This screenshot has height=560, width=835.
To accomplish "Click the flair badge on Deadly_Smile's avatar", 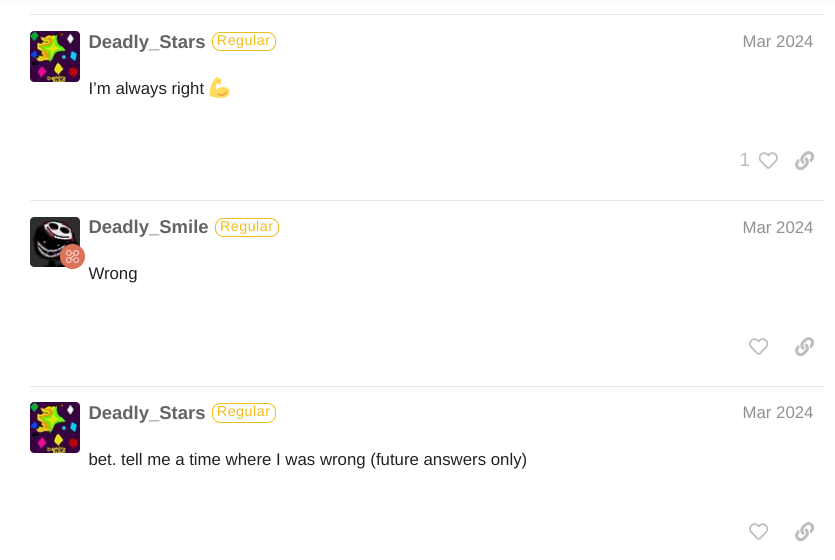I will 72,256.
